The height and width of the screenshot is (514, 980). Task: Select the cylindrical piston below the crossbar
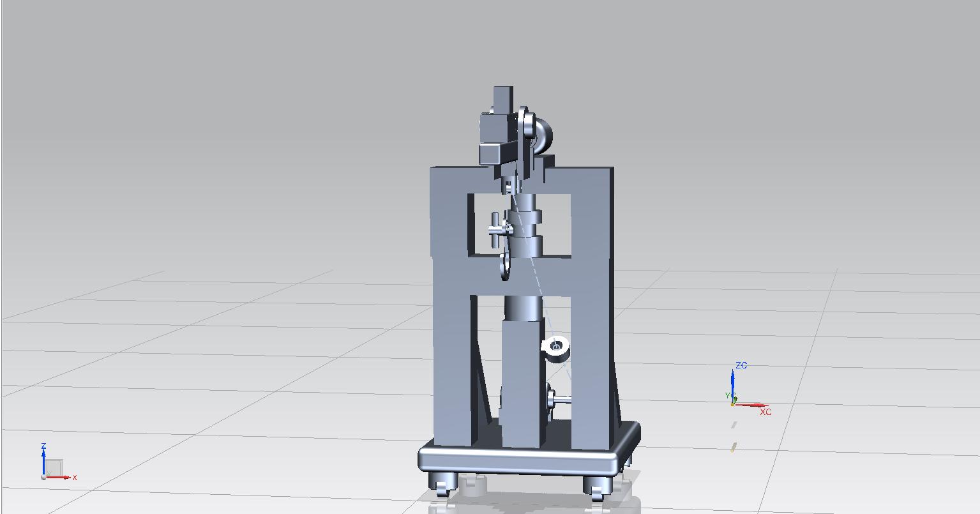pos(524,308)
